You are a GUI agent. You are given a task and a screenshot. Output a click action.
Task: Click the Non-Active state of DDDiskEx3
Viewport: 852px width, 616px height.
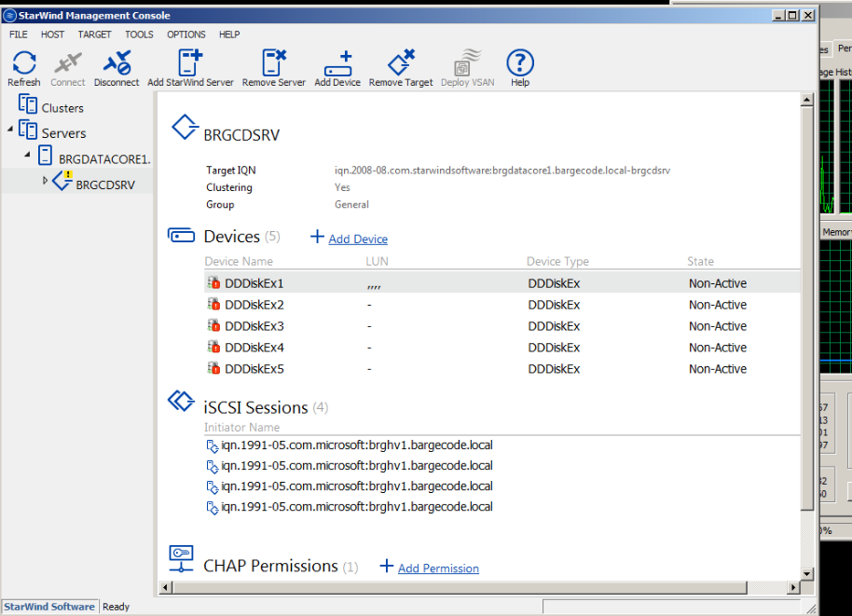(x=718, y=326)
